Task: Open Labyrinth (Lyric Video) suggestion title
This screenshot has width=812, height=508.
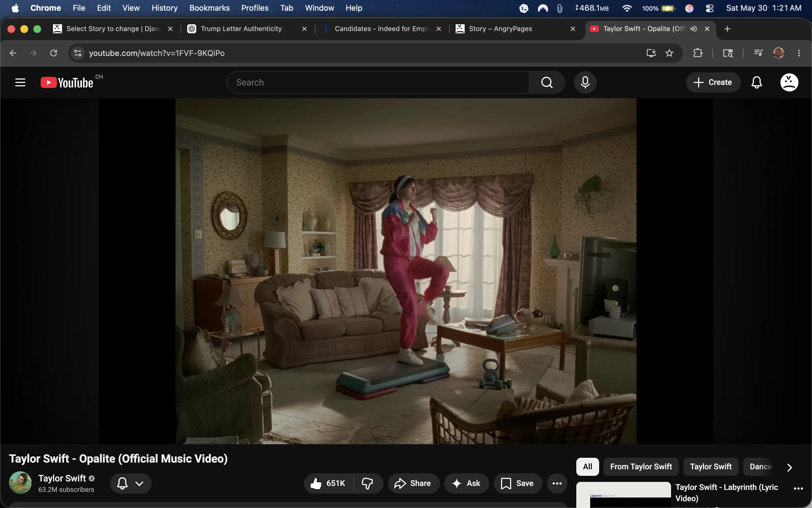Action: coord(727,492)
